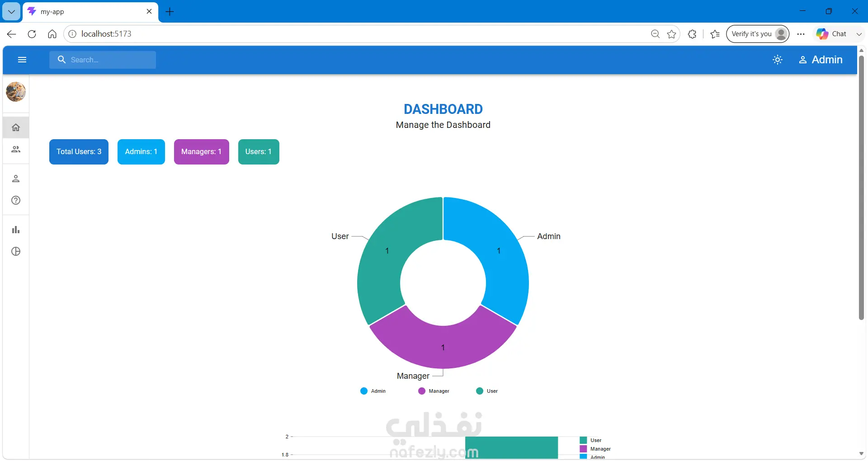Open the Admin account menu

click(821, 60)
